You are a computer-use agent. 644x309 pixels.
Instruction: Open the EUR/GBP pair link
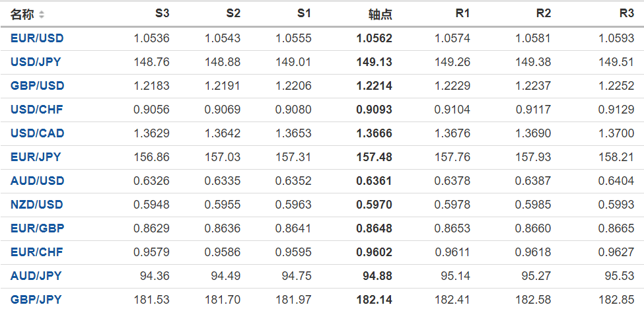[37, 228]
